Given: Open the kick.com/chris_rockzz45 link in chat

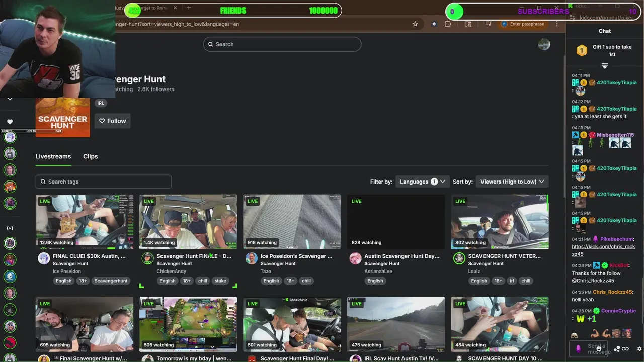Looking at the screenshot, I should point(603,250).
